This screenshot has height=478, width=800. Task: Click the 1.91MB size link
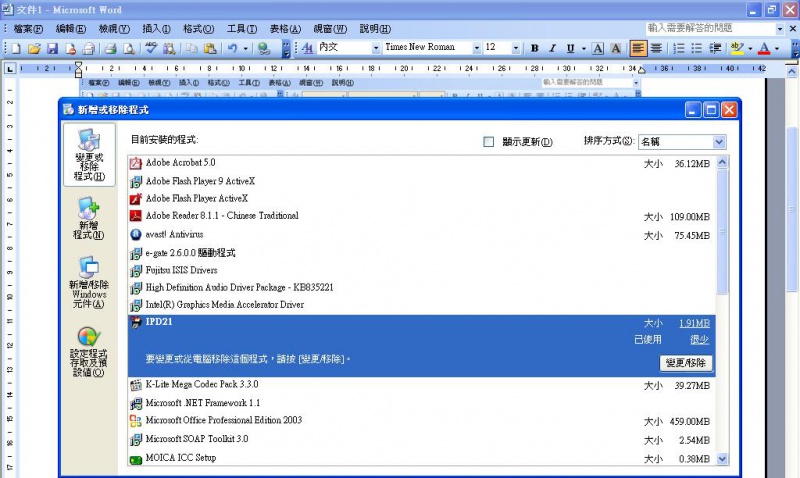[694, 323]
